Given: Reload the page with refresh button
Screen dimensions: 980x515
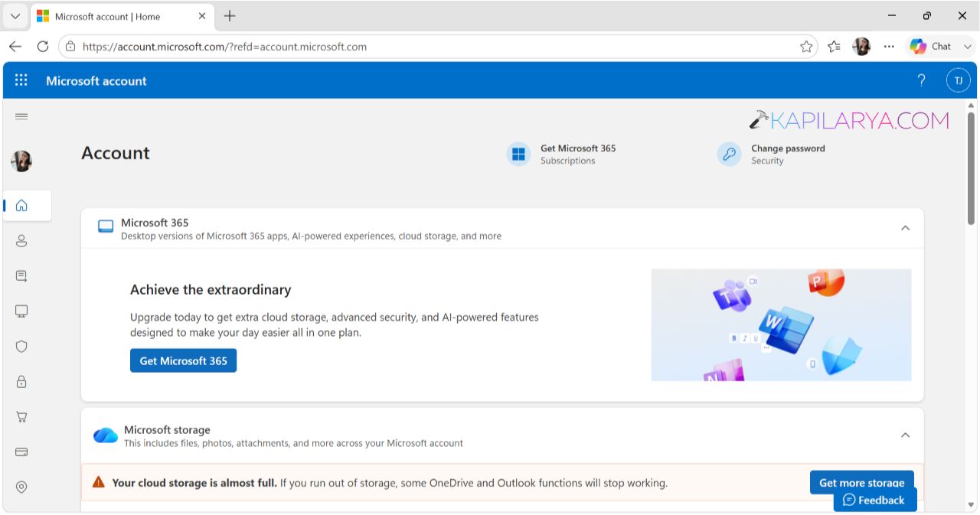Looking at the screenshot, I should pyautogui.click(x=43, y=47).
